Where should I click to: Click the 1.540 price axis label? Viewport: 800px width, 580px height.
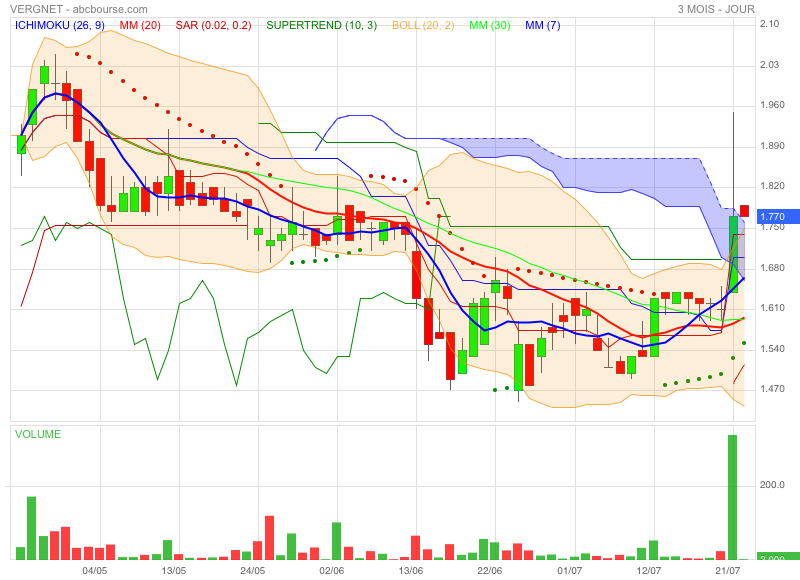(772, 348)
